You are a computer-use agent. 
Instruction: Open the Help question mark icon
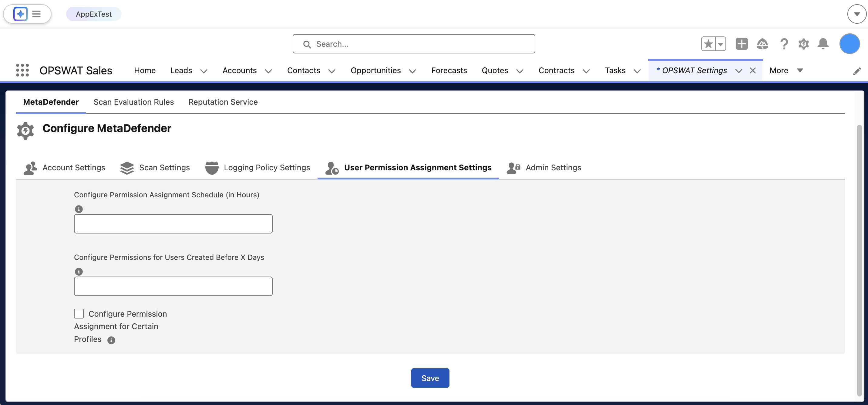tap(784, 44)
